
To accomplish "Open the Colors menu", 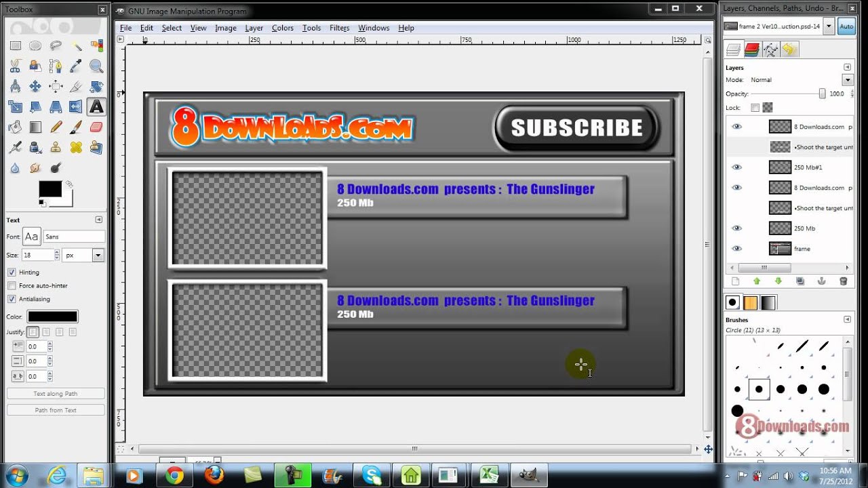I will (x=283, y=28).
